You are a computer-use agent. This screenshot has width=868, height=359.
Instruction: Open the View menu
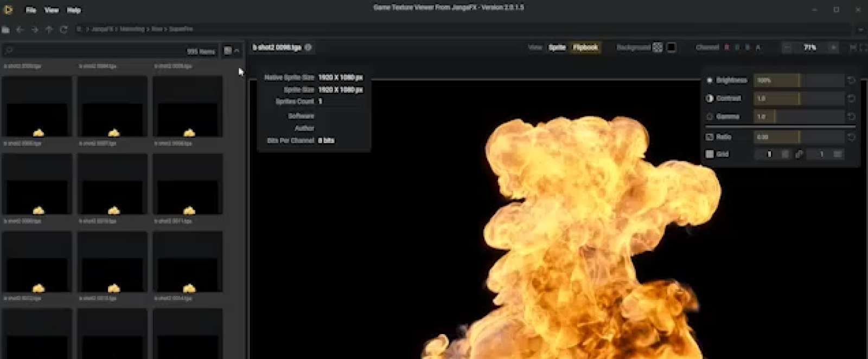point(52,10)
